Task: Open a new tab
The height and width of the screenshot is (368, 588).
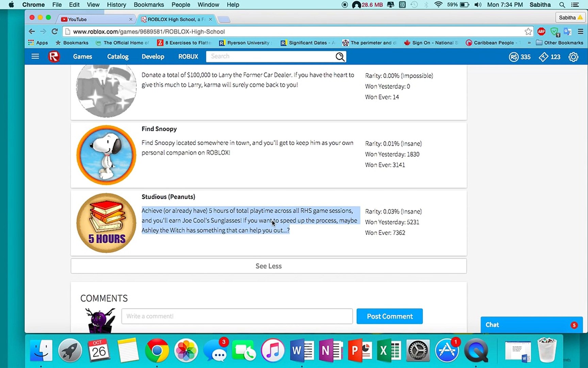Action: click(224, 19)
